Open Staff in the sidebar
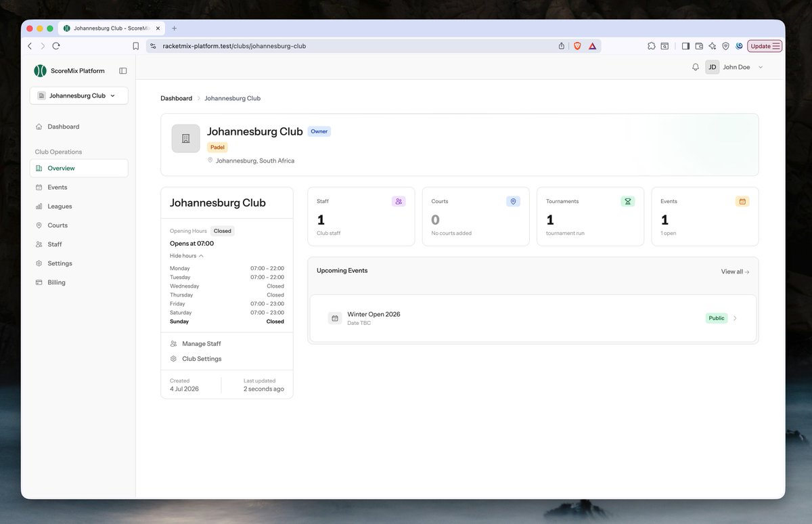Viewport: 812px width, 524px height. [78, 244]
